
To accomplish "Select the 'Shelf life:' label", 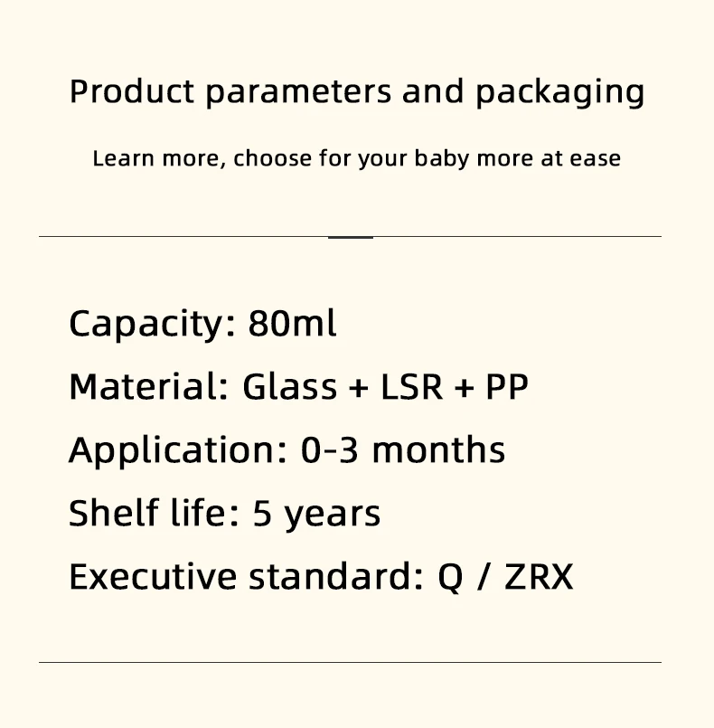I will tap(154, 514).
